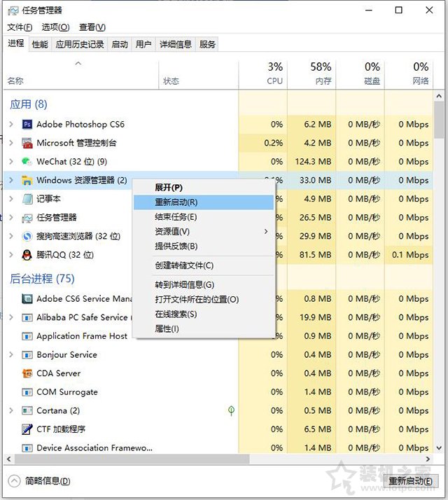Expand the Adobe Photoshop CS6 row
Viewport: 448px width, 500px height.
(x=11, y=124)
